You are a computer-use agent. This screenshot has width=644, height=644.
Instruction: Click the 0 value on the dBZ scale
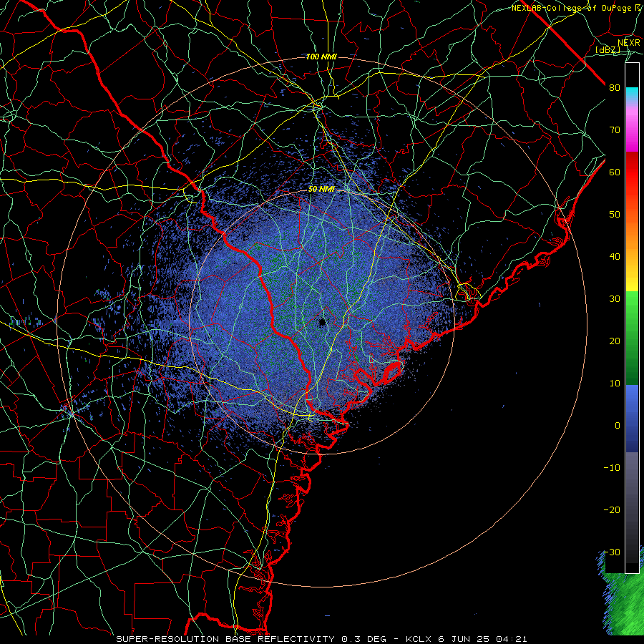[618, 426]
